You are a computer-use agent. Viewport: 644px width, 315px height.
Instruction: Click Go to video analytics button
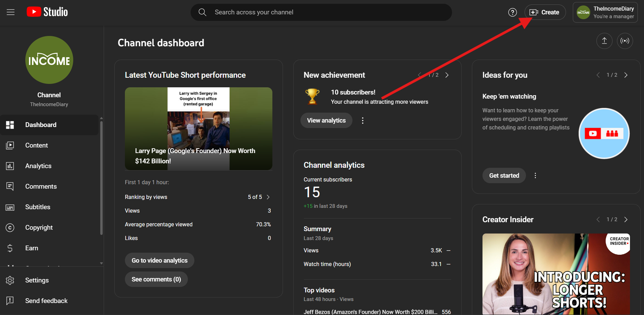[159, 261]
